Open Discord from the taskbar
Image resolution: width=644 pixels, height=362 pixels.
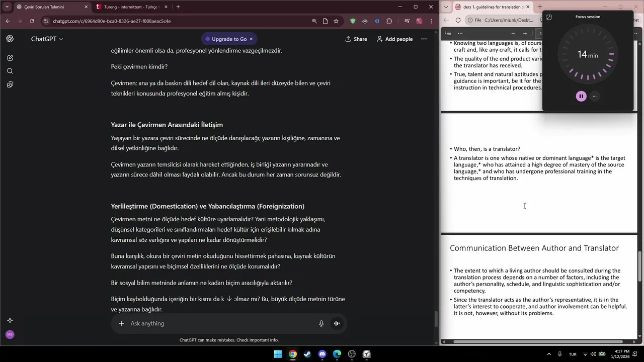tap(323, 354)
